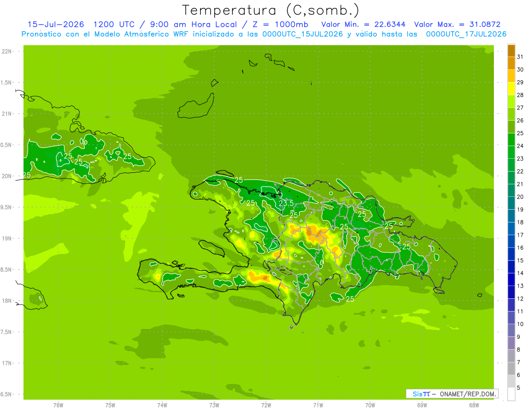
Task: Click legend value 12
Action: [x=520, y=298]
